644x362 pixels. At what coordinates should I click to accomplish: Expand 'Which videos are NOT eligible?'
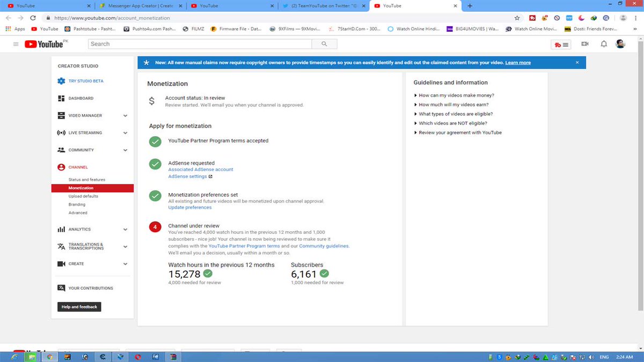click(x=450, y=123)
